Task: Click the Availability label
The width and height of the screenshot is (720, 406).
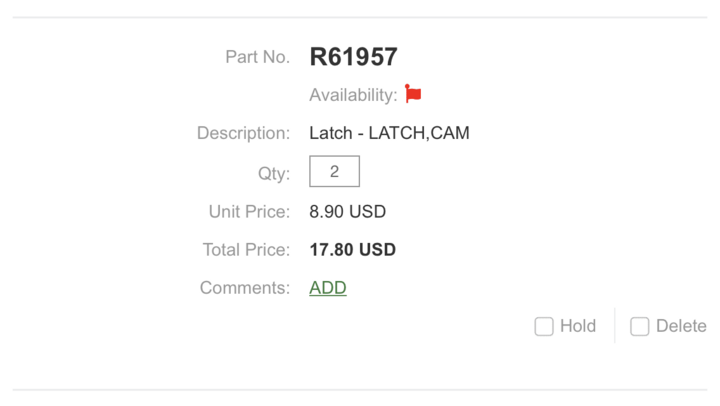Action: click(353, 95)
